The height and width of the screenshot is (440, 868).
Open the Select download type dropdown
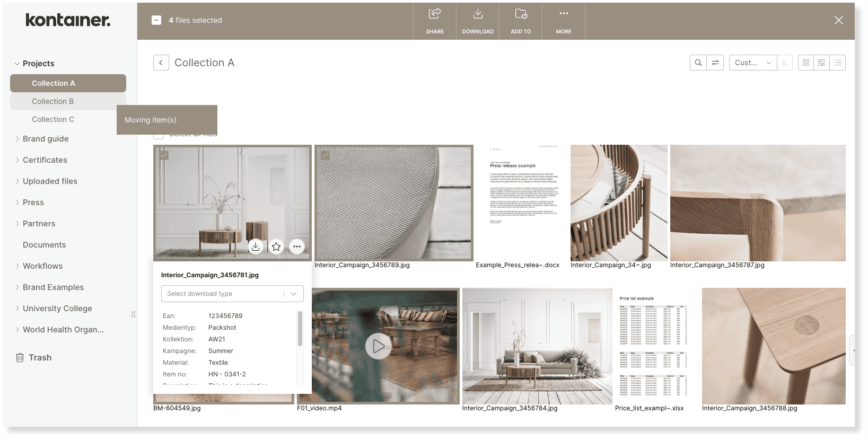pyautogui.click(x=232, y=294)
